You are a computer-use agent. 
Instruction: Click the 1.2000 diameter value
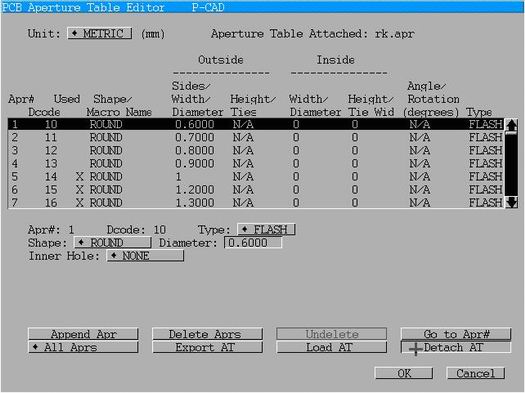pos(195,190)
